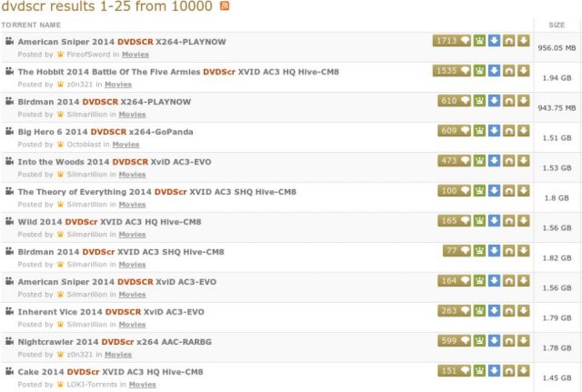Click blue download icon for Theory of Everything
582x392 pixels.
tap(494, 191)
